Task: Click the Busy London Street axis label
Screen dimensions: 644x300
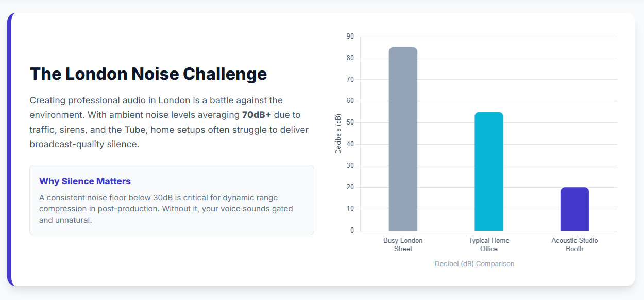Action: (x=403, y=244)
